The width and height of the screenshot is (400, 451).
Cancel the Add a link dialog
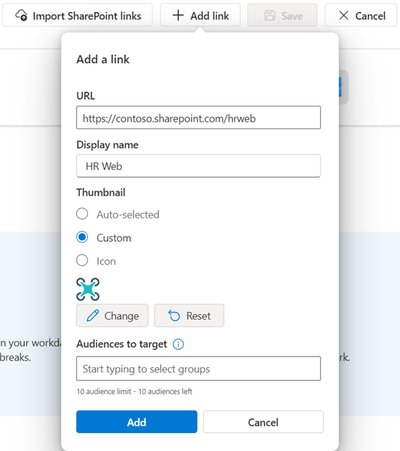(x=263, y=422)
